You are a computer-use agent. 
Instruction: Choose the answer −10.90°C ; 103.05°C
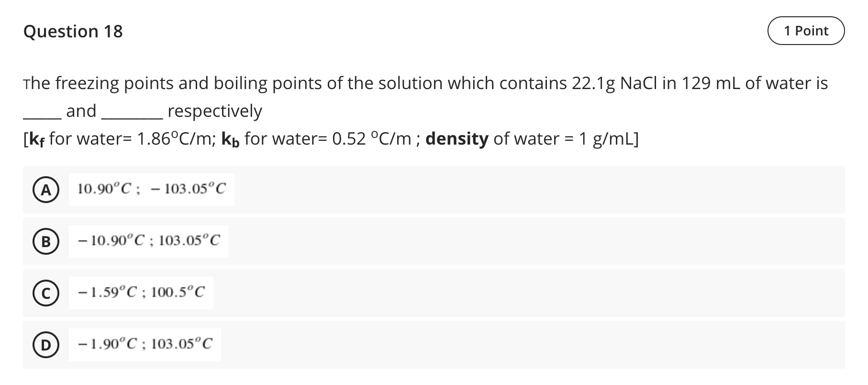tap(148, 240)
